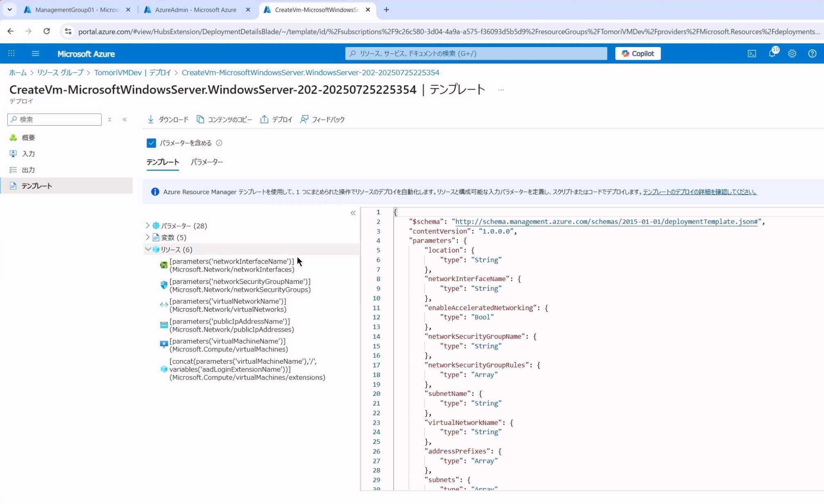Viewport: 824px width, 504px height.
Task: Select the virtualMachineName resource tree item
Action: click(x=228, y=345)
